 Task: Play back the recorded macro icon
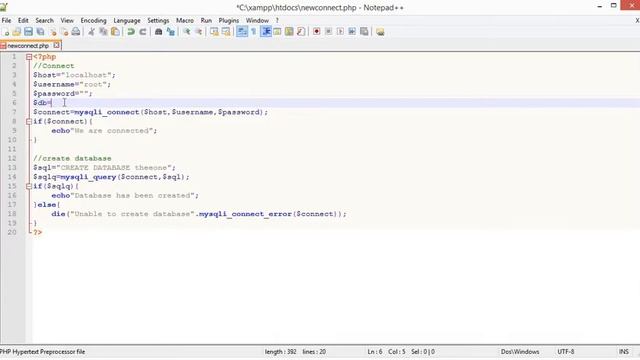coord(340,32)
